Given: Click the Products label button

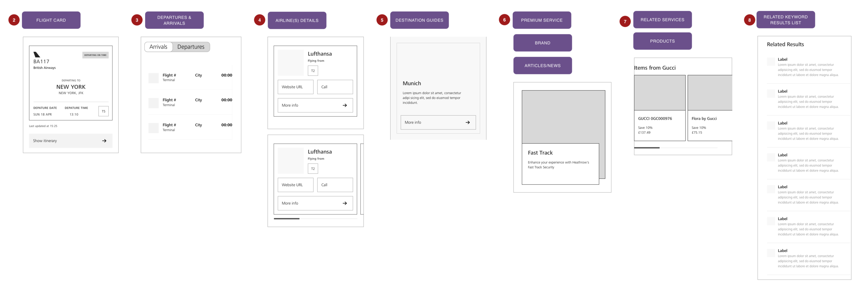Looking at the screenshot, I should (662, 41).
